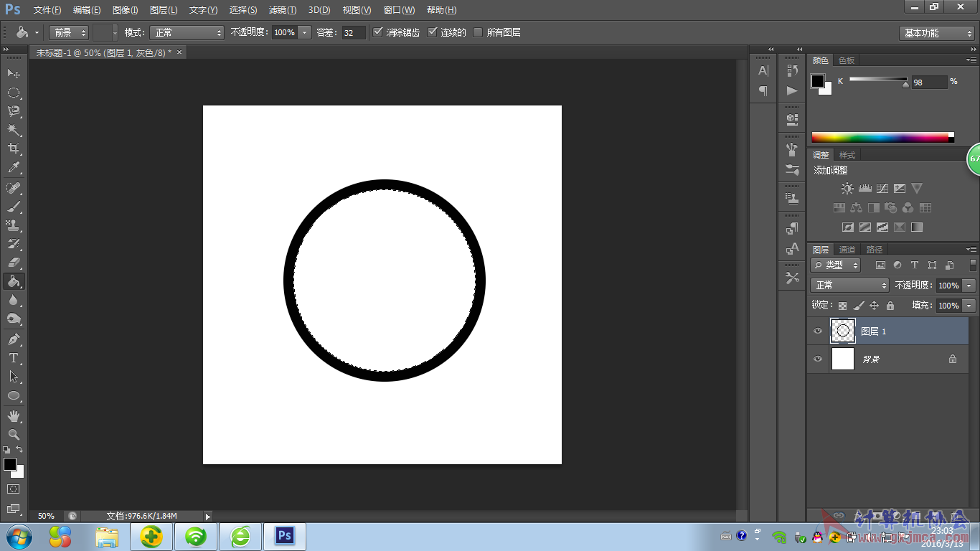
Task: Open the layer opacity dropdown arrow
Action: (969, 286)
